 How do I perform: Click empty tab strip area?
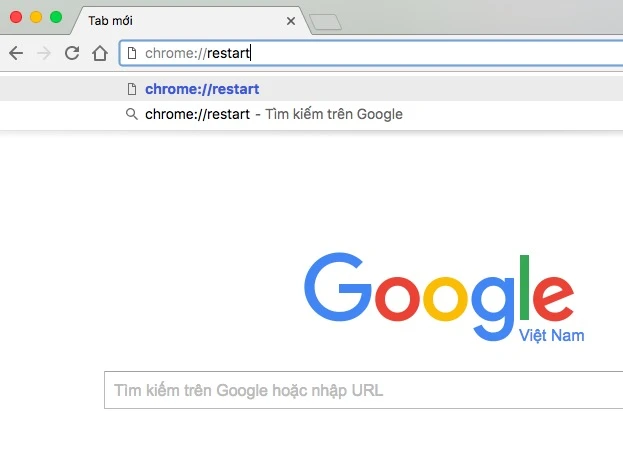click(x=480, y=20)
